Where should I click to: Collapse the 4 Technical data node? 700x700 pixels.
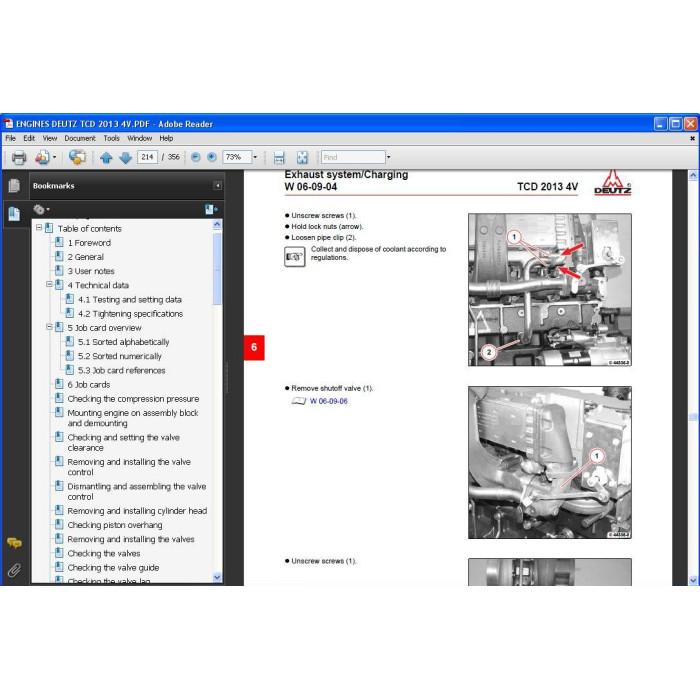click(50, 284)
